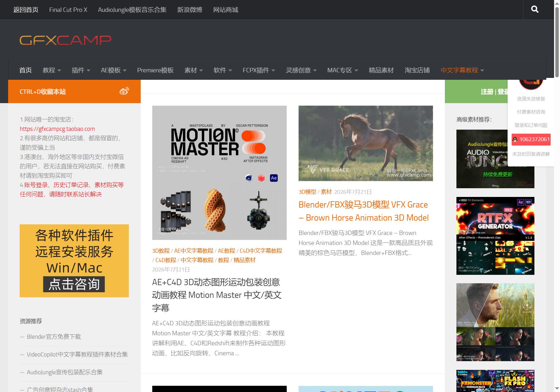Open the RTFX Generator sidebar thumbnail
Viewport: 560px width, 392px height.
click(x=495, y=236)
